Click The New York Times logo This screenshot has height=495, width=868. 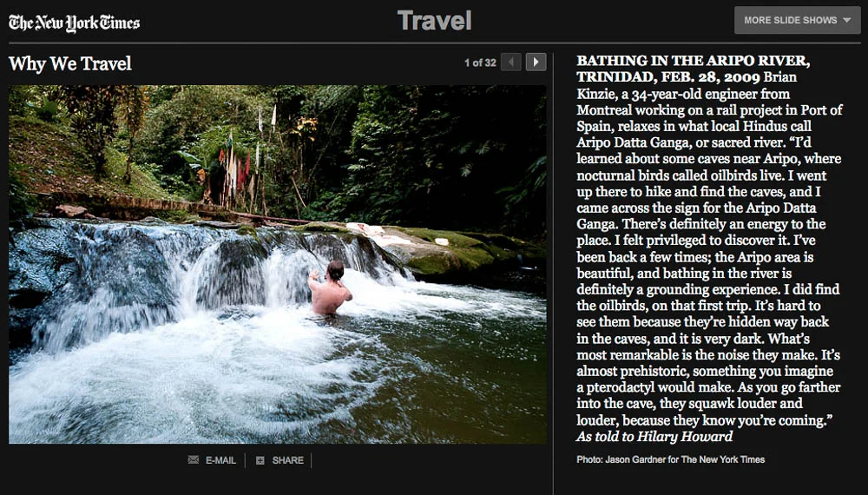[74, 23]
